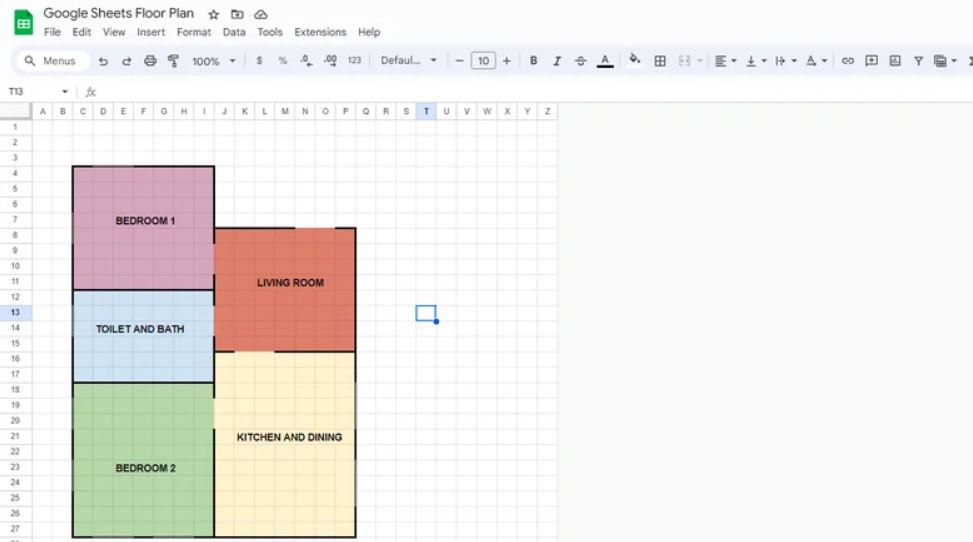Viewport: 973px width, 542px height.
Task: Open the Tools menu
Action: [270, 32]
